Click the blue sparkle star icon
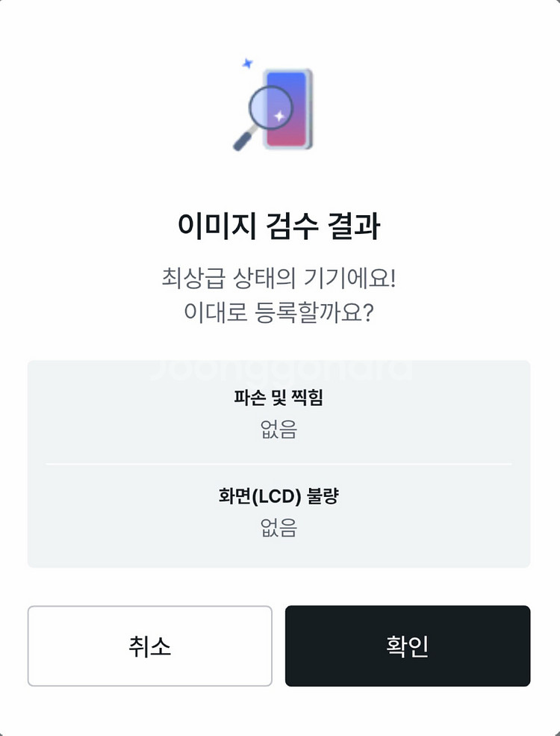 pos(248,64)
